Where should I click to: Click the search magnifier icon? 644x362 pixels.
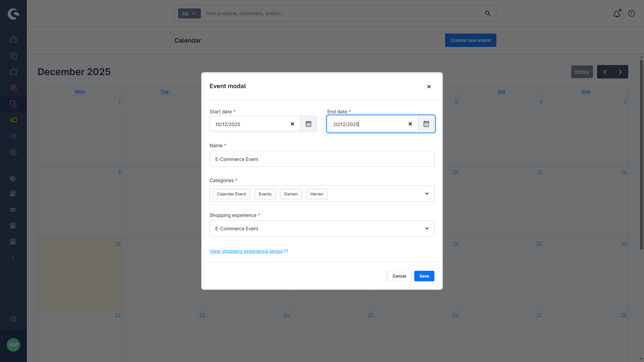tap(487, 13)
